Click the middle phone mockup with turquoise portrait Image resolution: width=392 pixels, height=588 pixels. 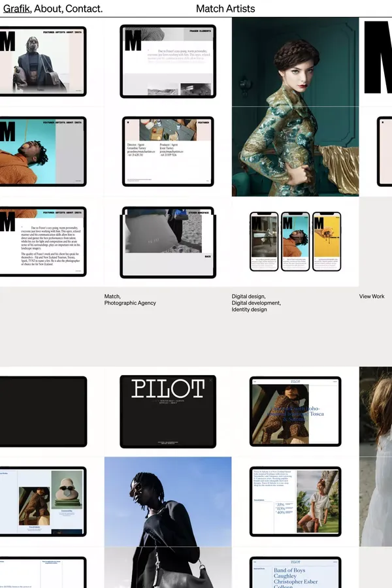pyautogui.click(x=295, y=241)
